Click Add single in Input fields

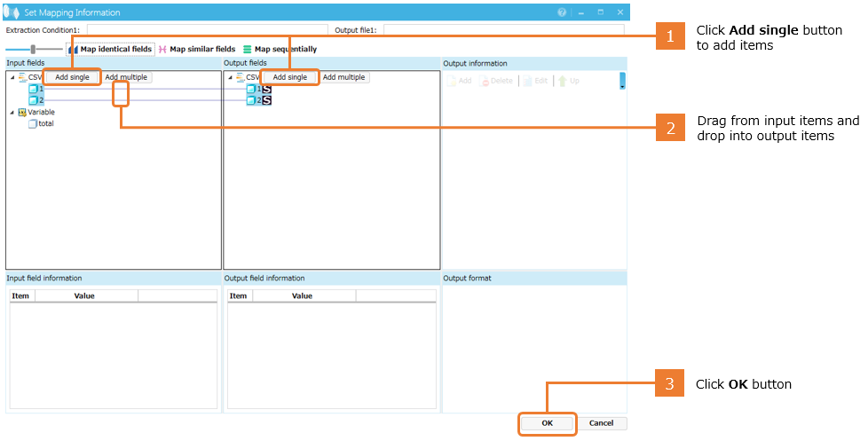click(x=72, y=77)
